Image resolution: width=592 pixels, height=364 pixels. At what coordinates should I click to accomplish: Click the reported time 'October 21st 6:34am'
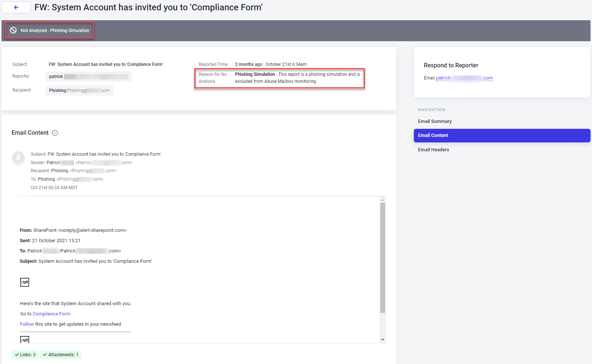pos(286,64)
